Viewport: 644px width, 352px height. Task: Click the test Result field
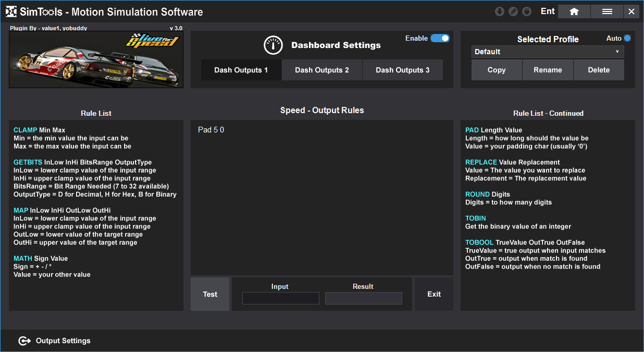tap(364, 298)
